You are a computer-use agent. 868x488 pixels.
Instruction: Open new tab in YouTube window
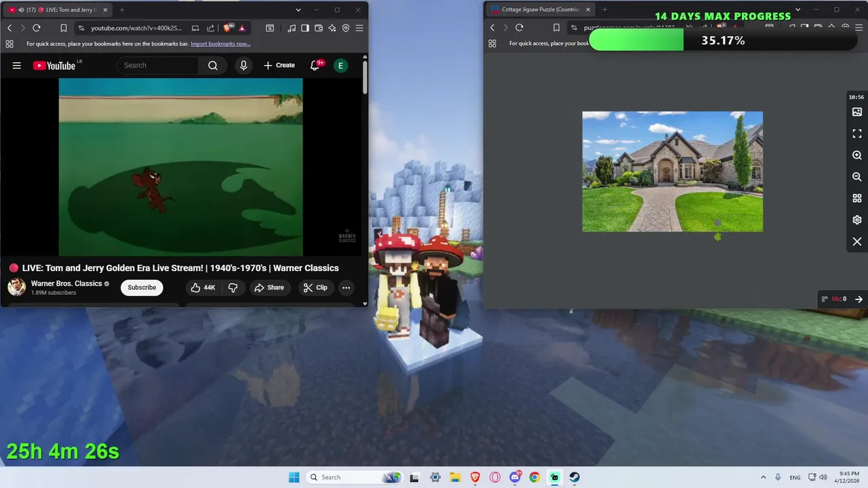click(122, 10)
